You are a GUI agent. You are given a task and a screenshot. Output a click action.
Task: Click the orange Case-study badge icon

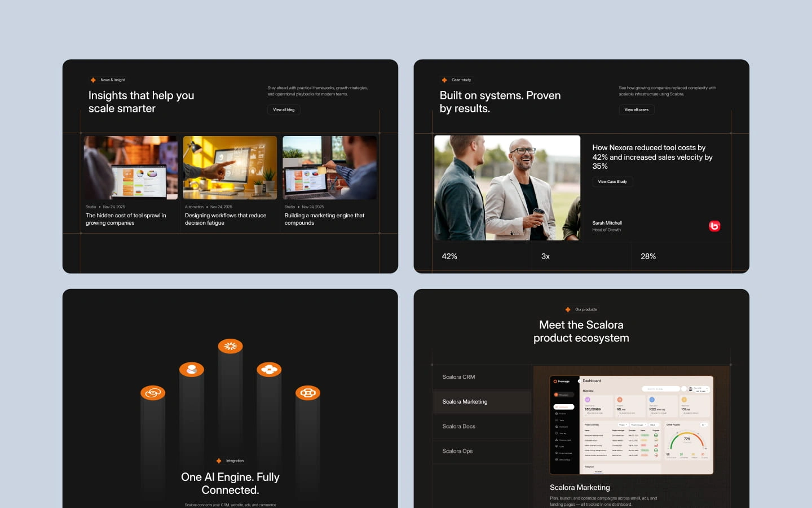coord(444,80)
